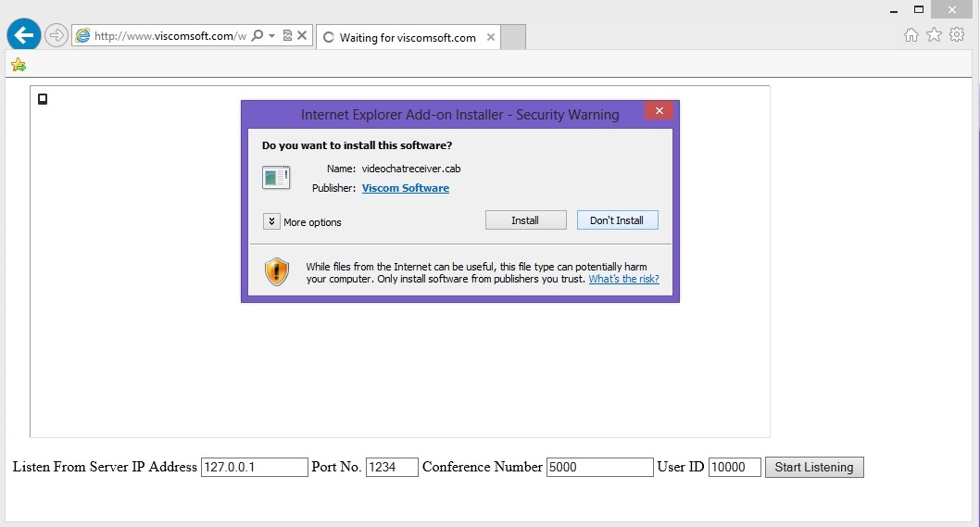This screenshot has height=527, width=980.
Task: Open the Viscom Software publisher link
Action: point(405,188)
